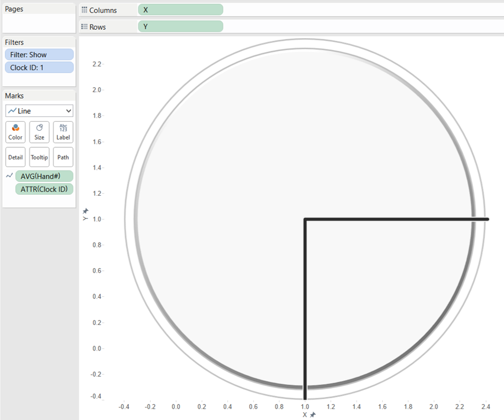This screenshot has height=420, width=504.
Task: Click the path icon beside AVG(Hand#)
Action: 9,176
